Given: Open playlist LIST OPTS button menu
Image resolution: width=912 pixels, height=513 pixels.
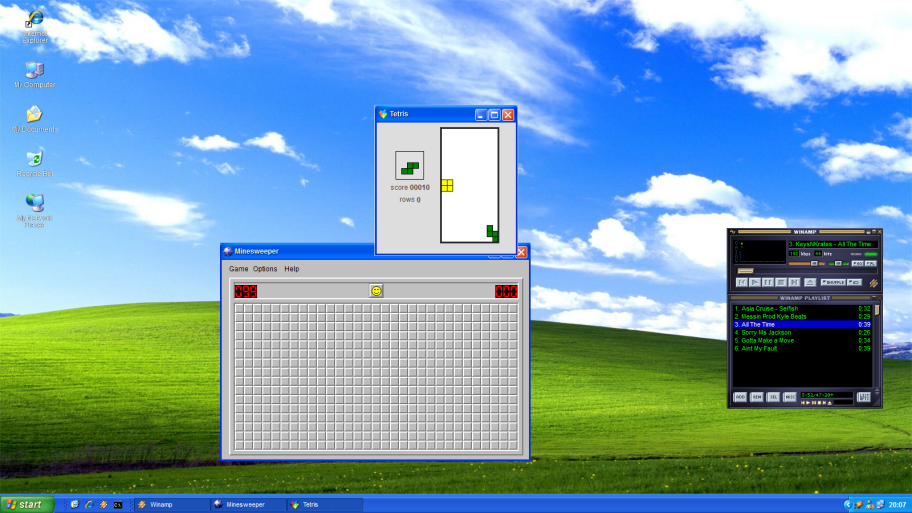Looking at the screenshot, I should [864, 397].
